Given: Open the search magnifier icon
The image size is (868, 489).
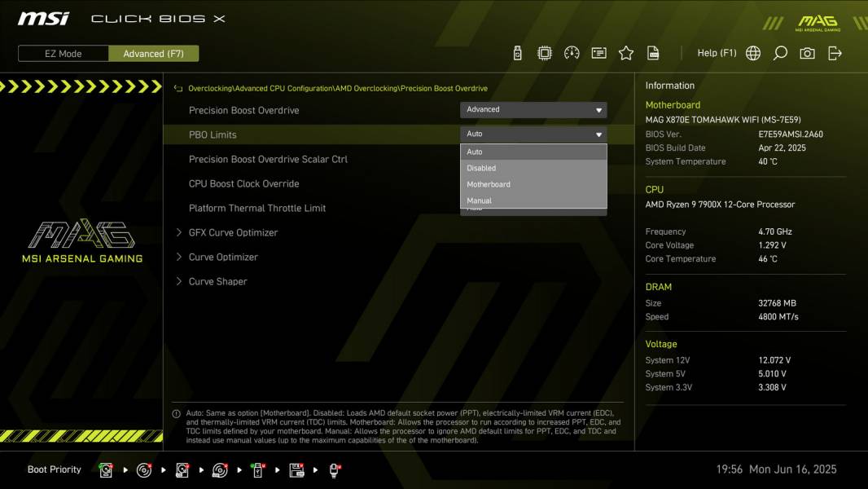Looking at the screenshot, I should pyautogui.click(x=779, y=53).
